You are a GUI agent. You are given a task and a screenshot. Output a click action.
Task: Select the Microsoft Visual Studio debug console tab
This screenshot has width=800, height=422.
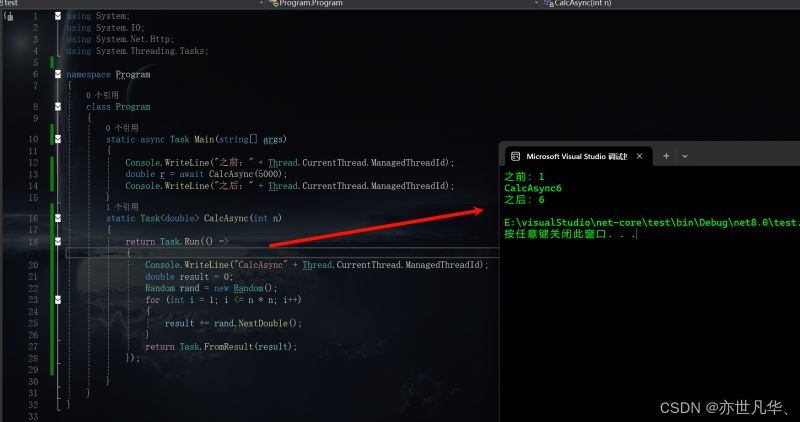579,156
